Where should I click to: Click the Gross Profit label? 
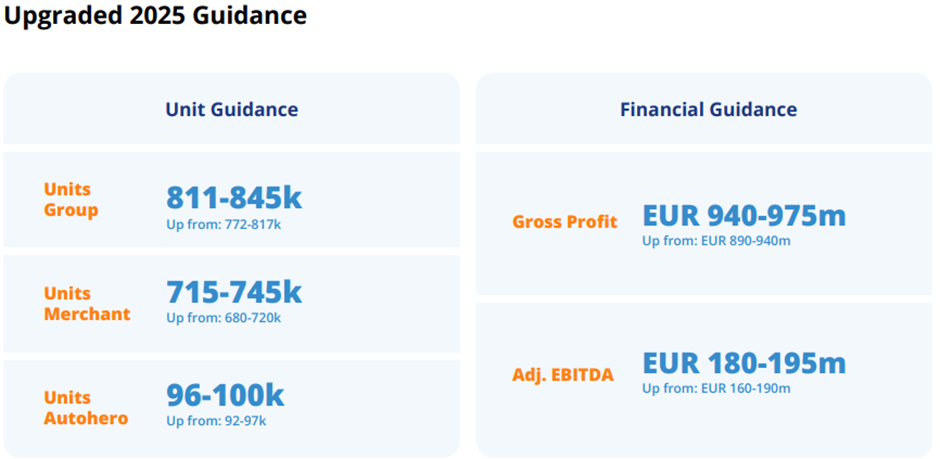point(564,222)
